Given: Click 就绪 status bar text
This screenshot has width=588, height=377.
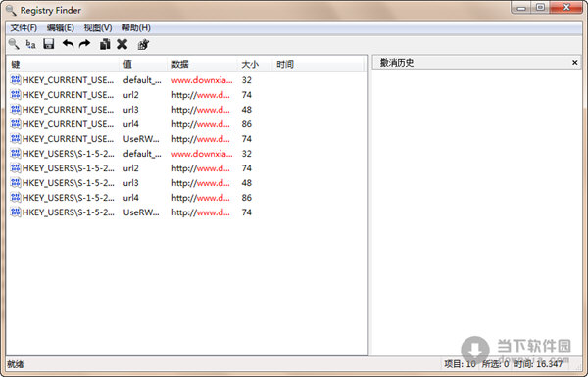Looking at the screenshot, I should 16,364.
